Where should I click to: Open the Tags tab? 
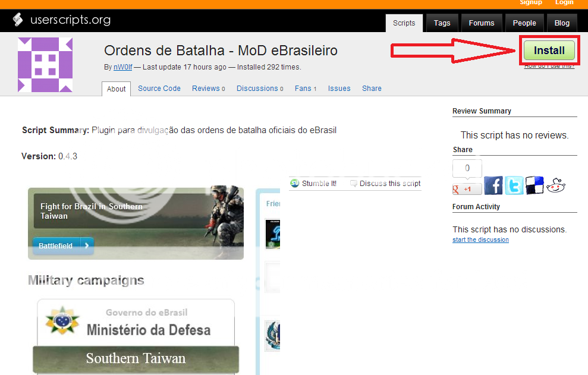point(442,23)
